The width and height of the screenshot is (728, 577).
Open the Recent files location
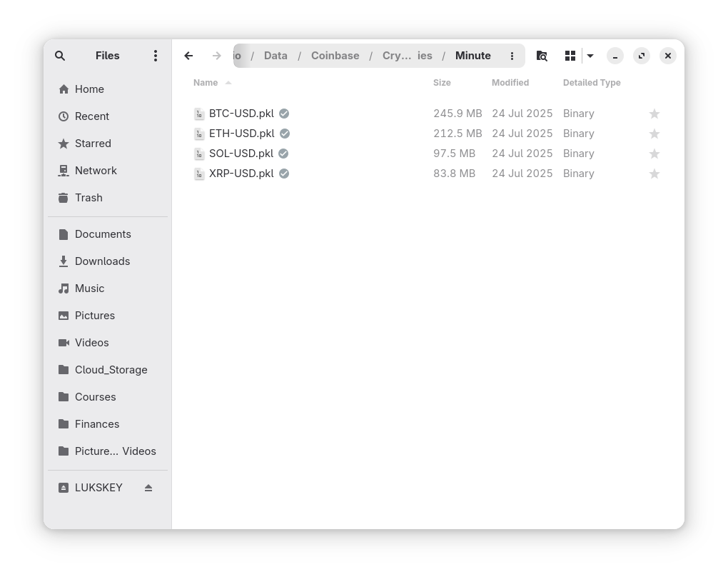[92, 116]
